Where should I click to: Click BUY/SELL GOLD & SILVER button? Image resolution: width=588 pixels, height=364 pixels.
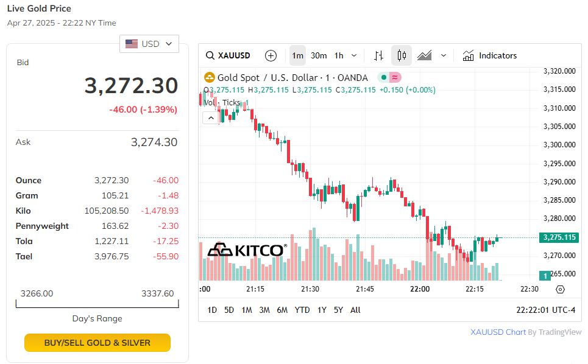[97, 343]
